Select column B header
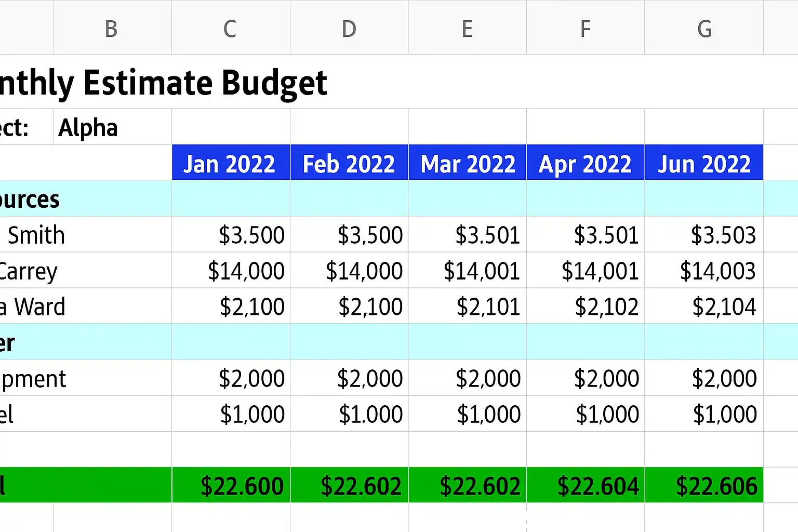 (112, 28)
